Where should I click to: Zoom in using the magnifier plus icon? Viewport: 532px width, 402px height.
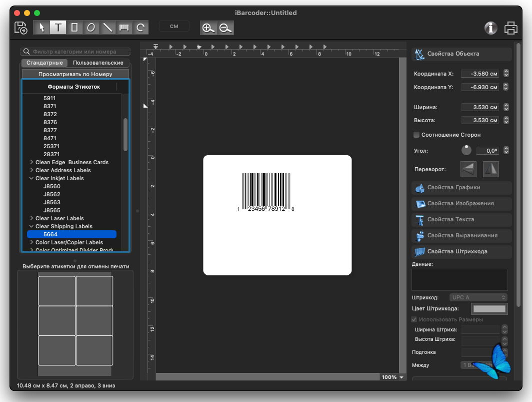[x=208, y=28]
